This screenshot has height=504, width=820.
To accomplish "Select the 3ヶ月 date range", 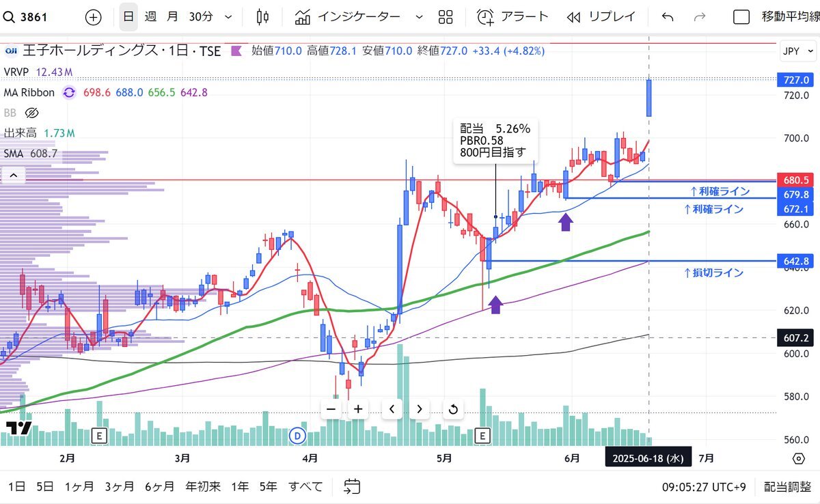I will (119, 486).
